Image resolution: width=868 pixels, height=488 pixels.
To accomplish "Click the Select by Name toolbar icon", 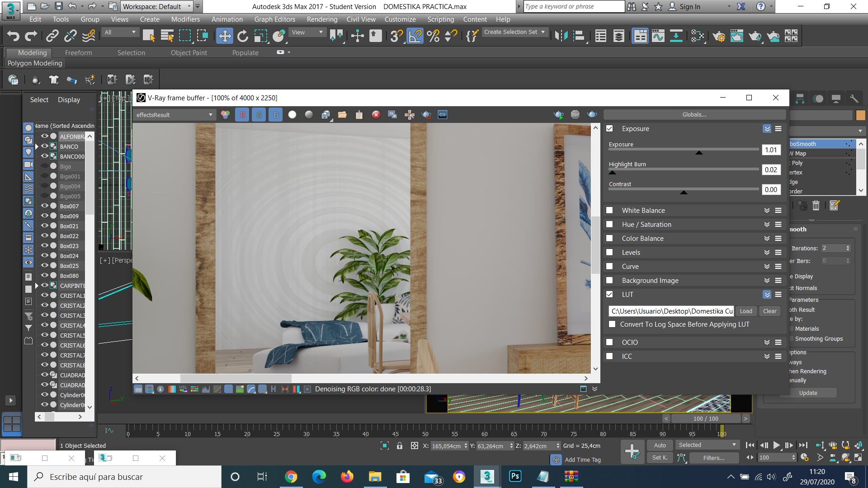I will 167,36.
